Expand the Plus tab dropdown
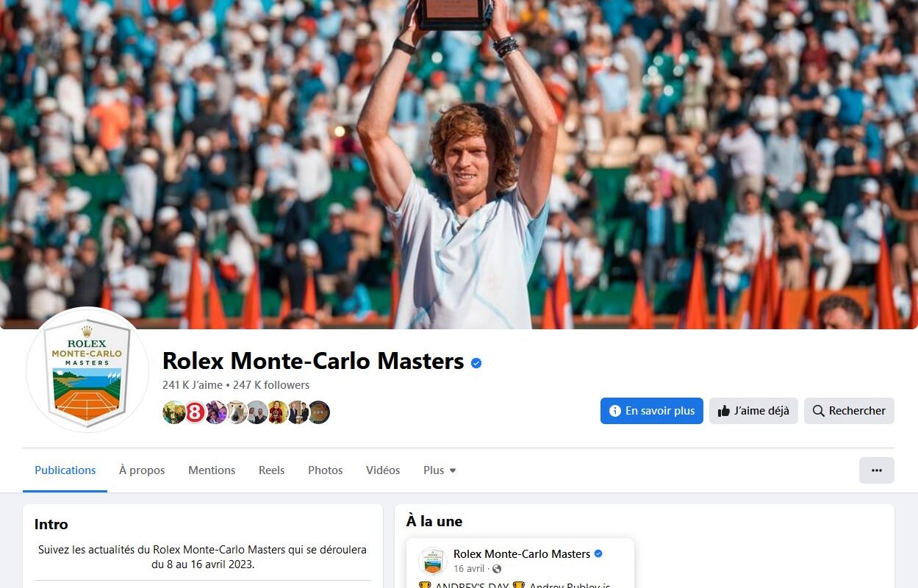Viewport: 918px width, 588px height. 440,470
